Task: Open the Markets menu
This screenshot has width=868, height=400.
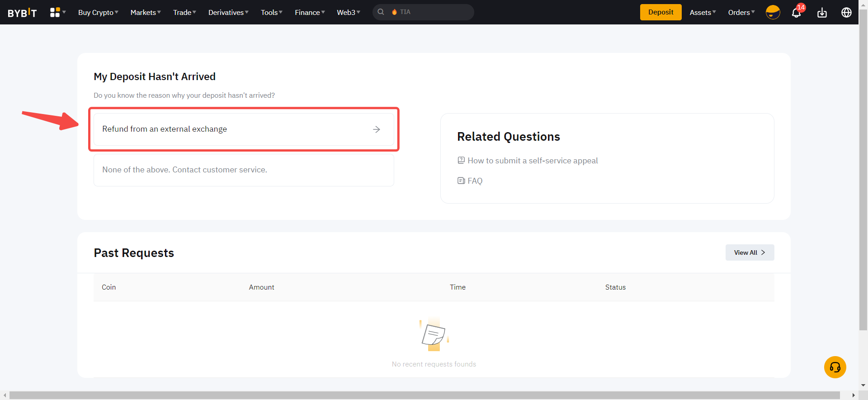Action: [145, 13]
